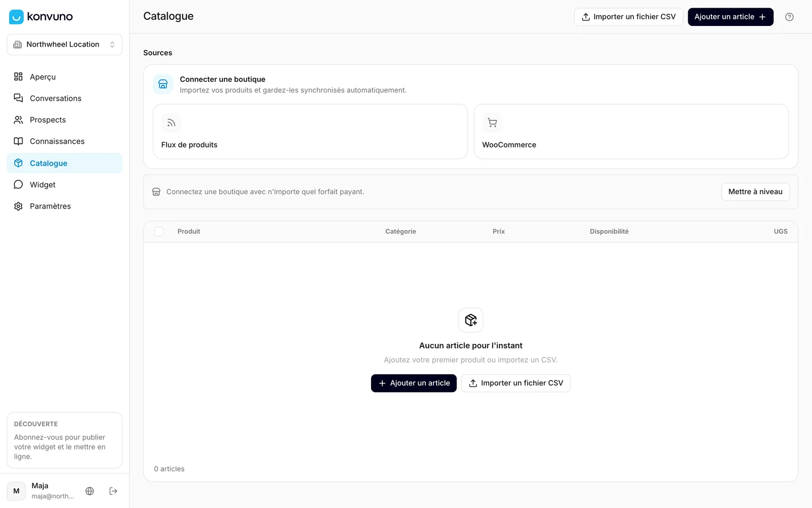Screen dimensions: 812x508
Task: Open the help question mark icon
Action: click(x=789, y=17)
